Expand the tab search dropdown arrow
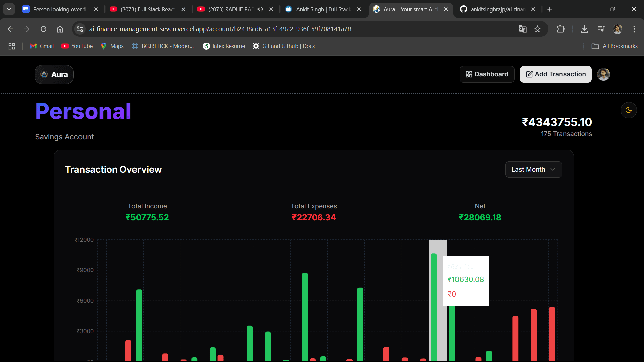Viewport: 644px width, 362px height. (9, 9)
